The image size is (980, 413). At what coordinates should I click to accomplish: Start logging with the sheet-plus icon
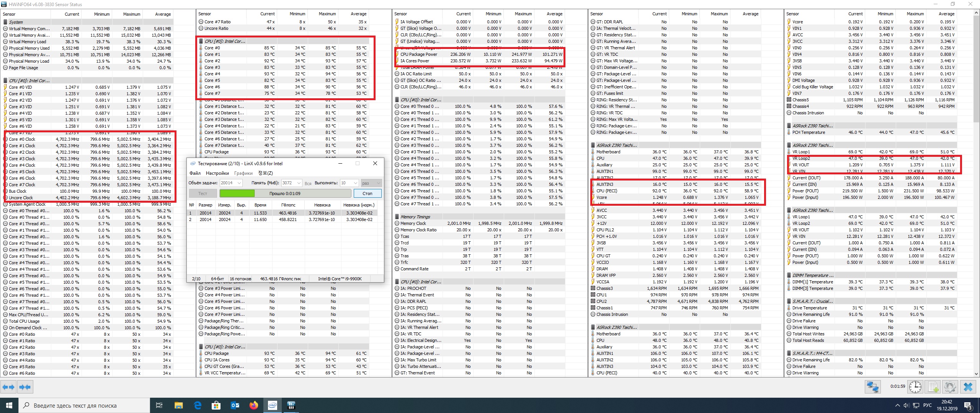[x=933, y=387]
